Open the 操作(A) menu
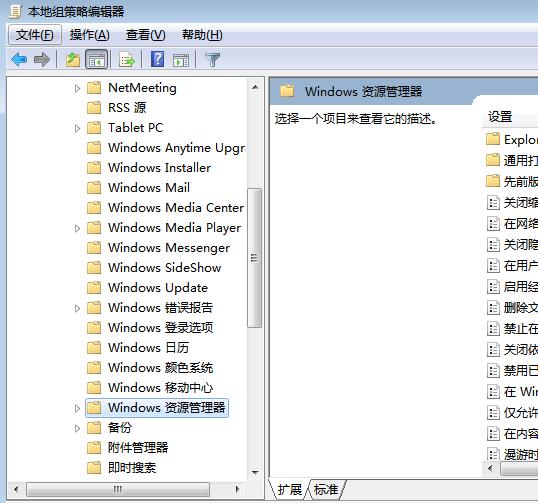Screen dimensions: 538x503 click(x=90, y=35)
